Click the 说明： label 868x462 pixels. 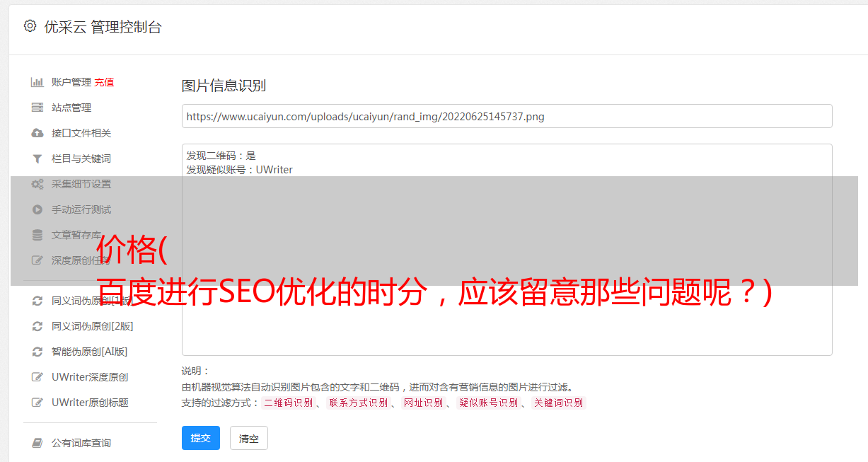[195, 371]
